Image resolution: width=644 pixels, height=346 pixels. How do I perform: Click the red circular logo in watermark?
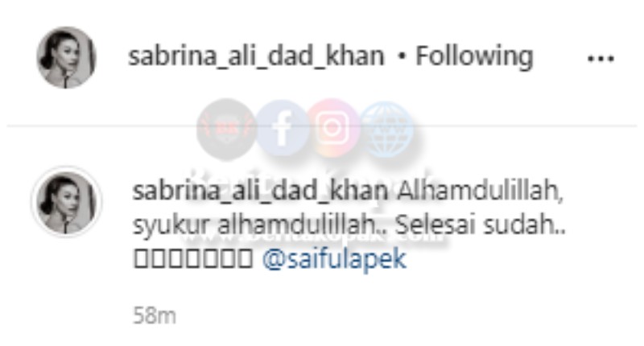tap(225, 128)
